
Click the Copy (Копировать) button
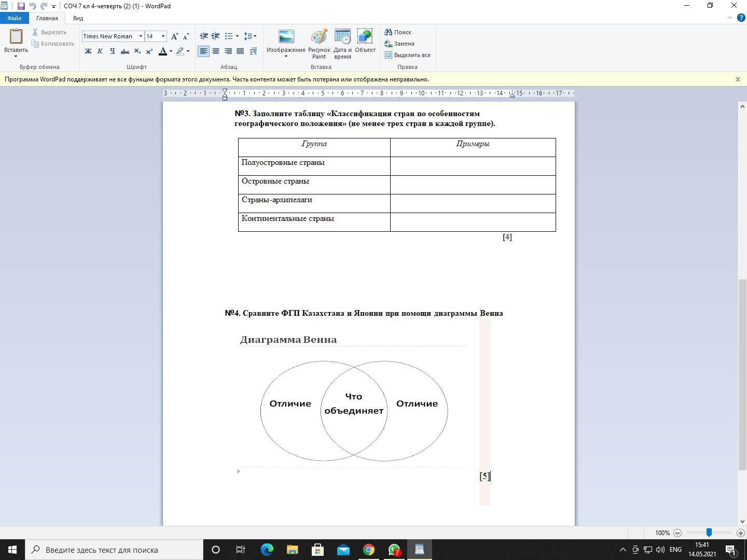point(53,44)
